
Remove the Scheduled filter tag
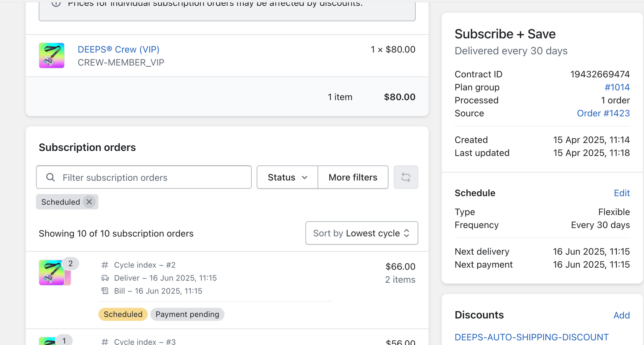(89, 202)
